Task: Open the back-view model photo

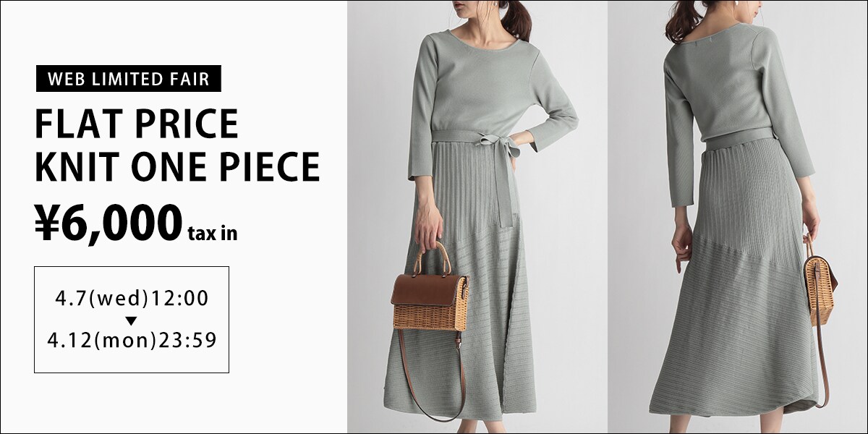Action: (x=738, y=217)
